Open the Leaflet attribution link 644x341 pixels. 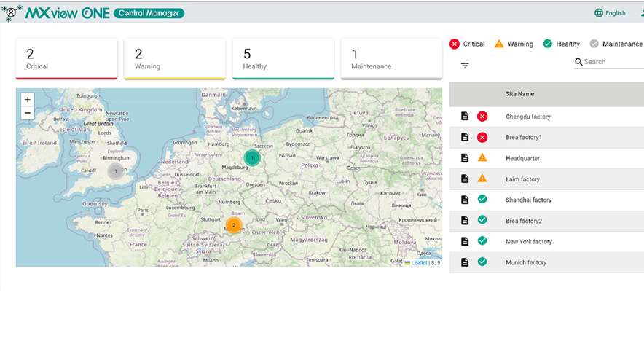(419, 262)
